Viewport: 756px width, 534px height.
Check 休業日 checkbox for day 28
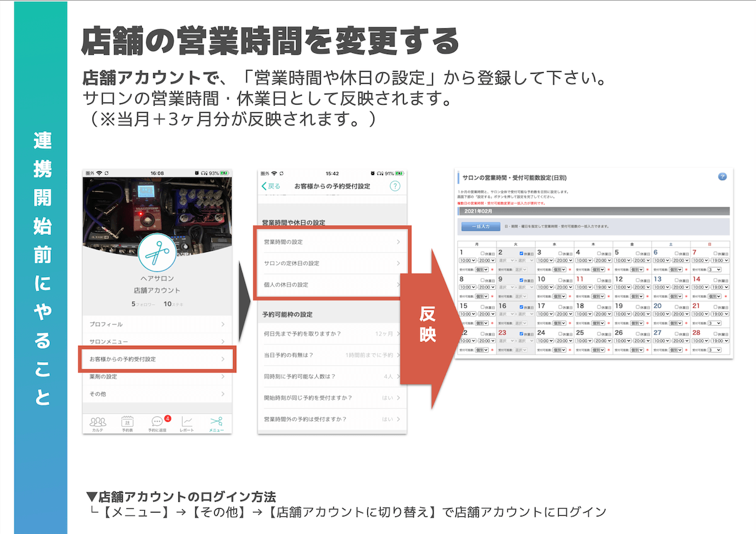pos(715,334)
